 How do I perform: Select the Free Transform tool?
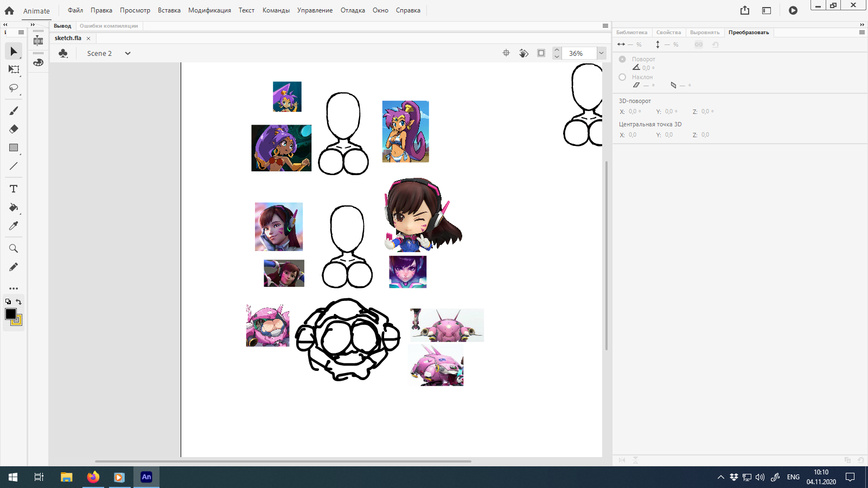(x=14, y=69)
